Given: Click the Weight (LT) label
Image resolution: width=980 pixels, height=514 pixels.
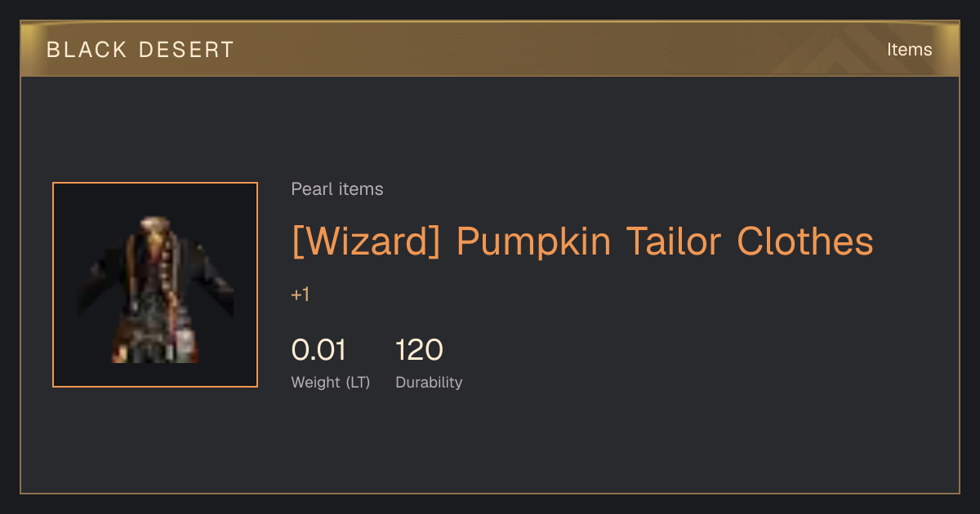Looking at the screenshot, I should coord(331,383).
